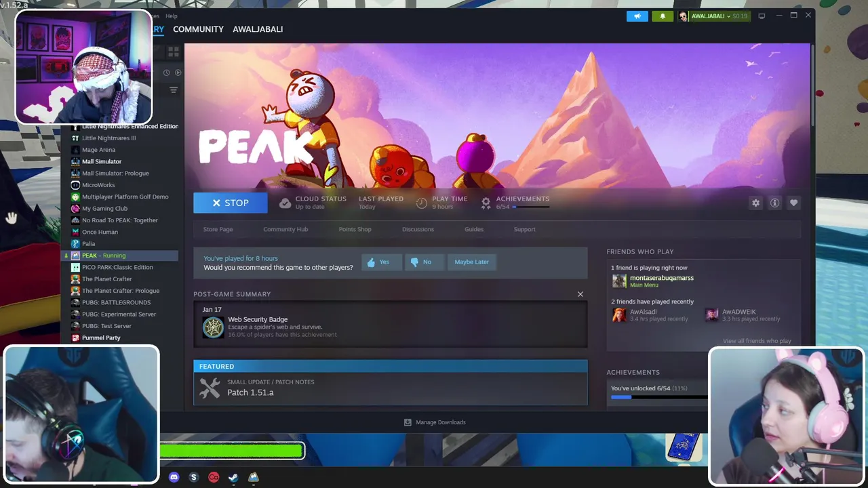Click red circular taskbar icon

214,477
